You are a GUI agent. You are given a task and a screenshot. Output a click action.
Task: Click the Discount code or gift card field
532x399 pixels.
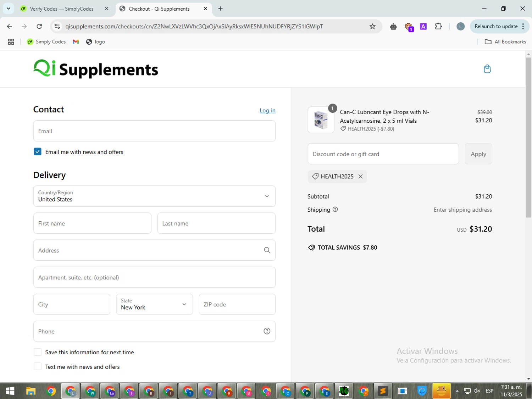click(x=383, y=154)
